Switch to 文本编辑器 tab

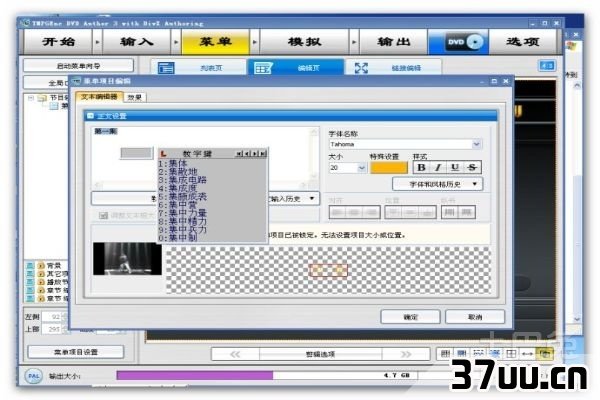coord(99,97)
